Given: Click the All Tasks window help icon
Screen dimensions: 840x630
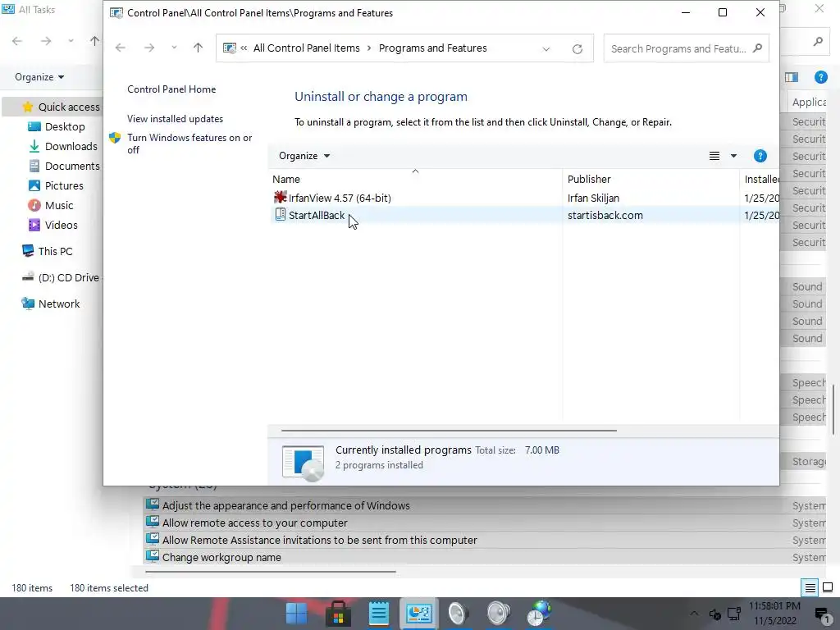Looking at the screenshot, I should (x=820, y=77).
